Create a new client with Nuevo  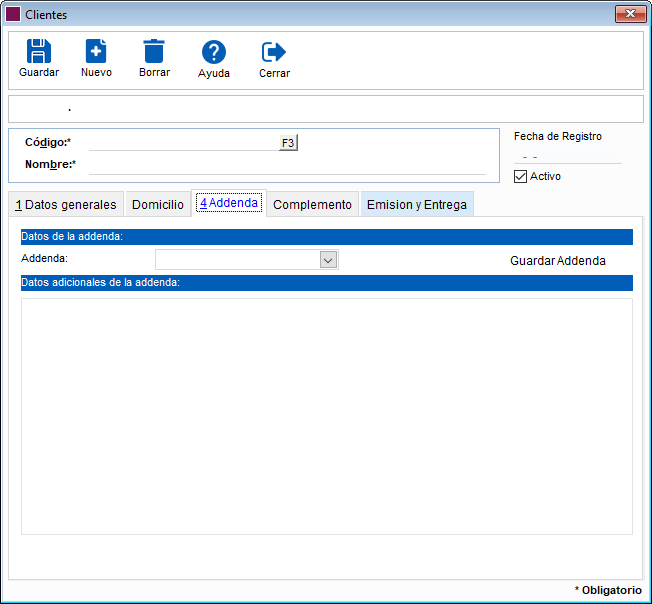pyautogui.click(x=96, y=52)
